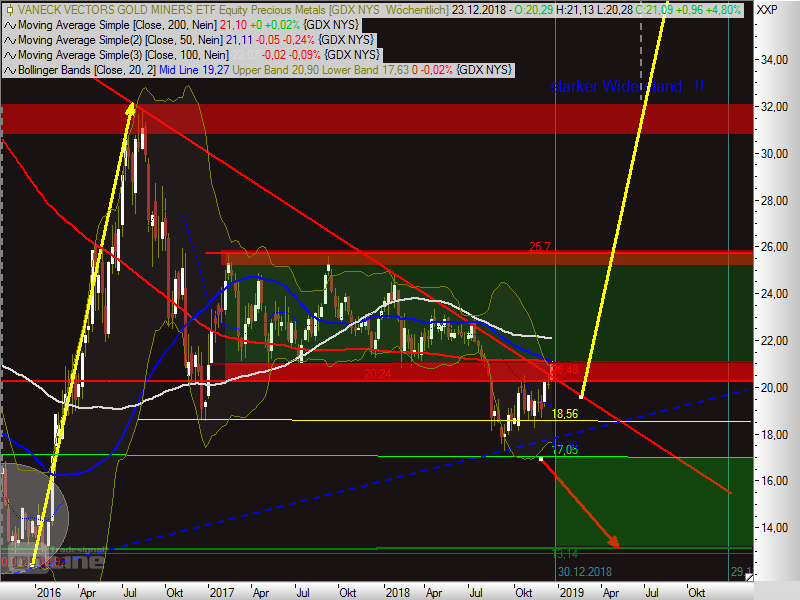
Task: Click the 2018 label on the time axis
Action: [397, 592]
